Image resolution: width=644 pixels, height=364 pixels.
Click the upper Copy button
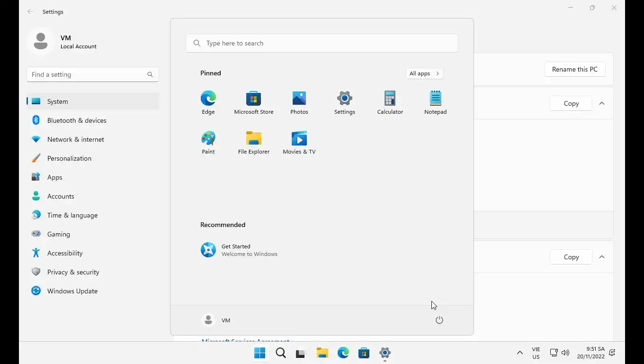571,103
